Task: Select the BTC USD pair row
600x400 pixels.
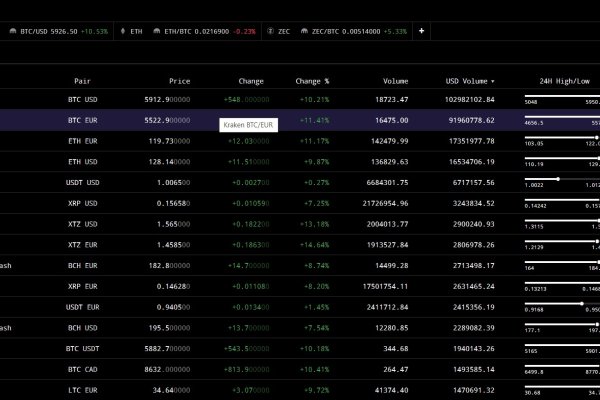Action: click(x=82, y=100)
